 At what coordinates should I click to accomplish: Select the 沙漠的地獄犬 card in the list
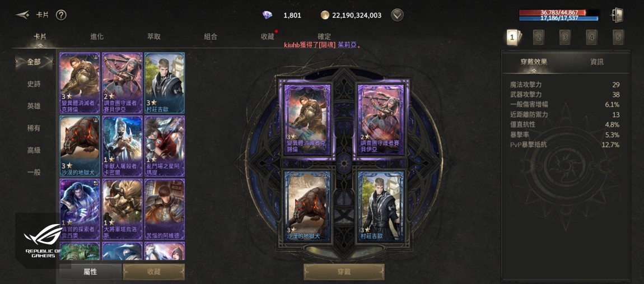click(80, 146)
